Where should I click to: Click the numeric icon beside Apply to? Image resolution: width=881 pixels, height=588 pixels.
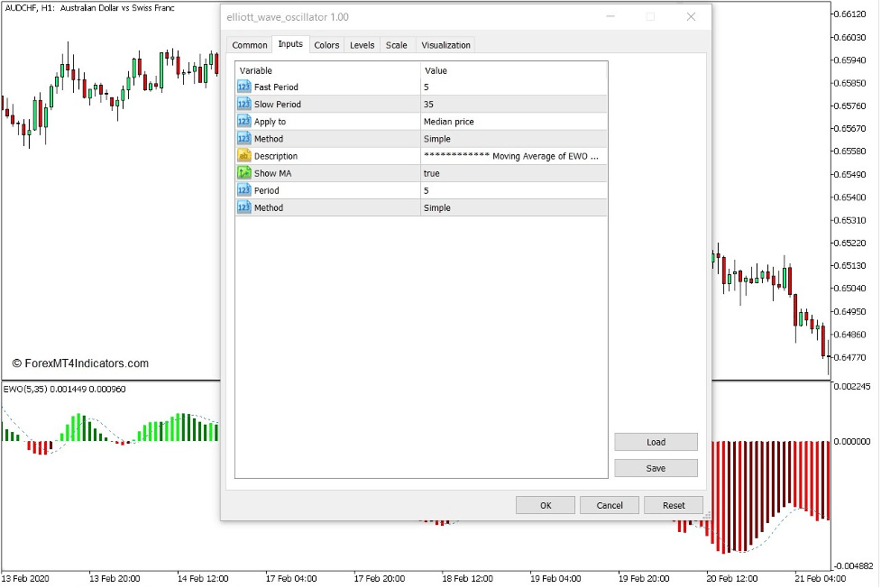click(x=243, y=121)
